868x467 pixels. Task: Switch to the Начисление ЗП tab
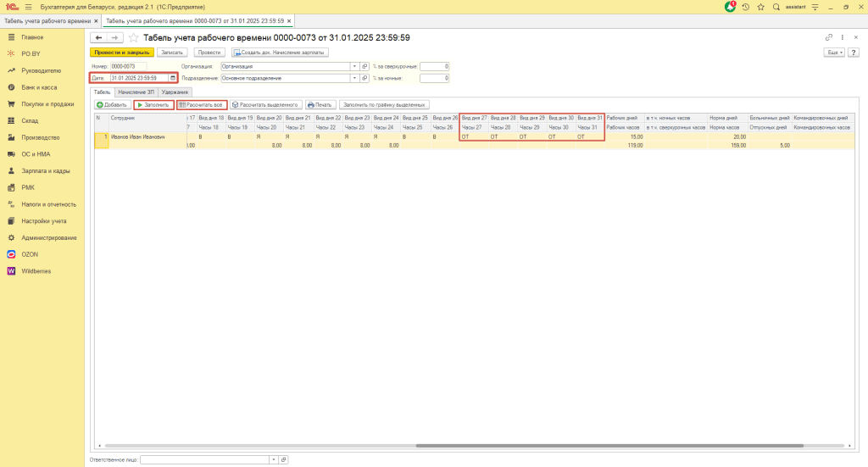coord(136,92)
